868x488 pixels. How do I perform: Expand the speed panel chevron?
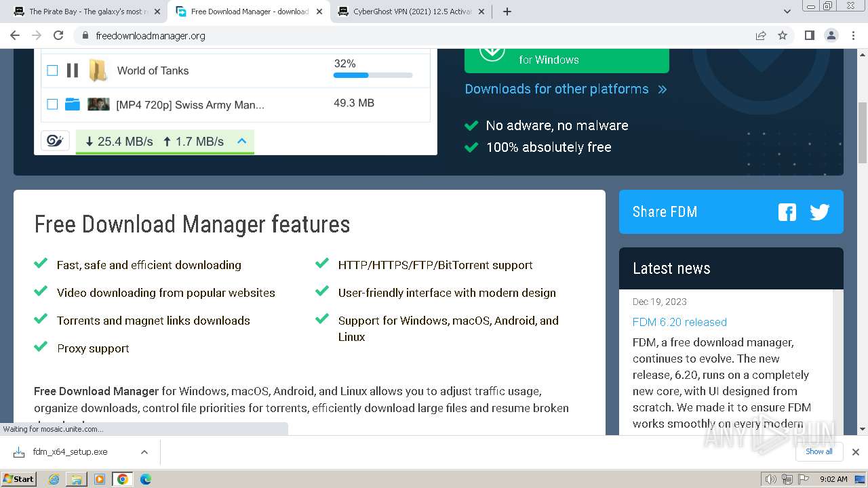tap(241, 141)
